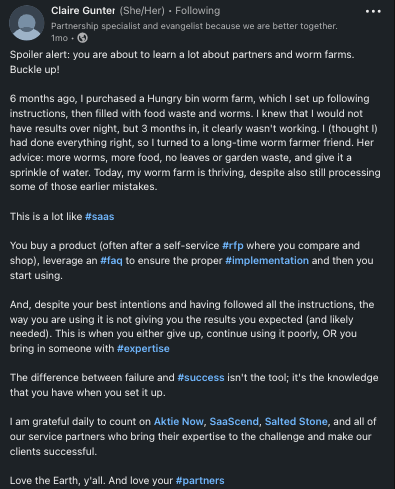Open the #rfp hashtag link
This screenshot has width=395, height=489.
pyautogui.click(x=233, y=246)
